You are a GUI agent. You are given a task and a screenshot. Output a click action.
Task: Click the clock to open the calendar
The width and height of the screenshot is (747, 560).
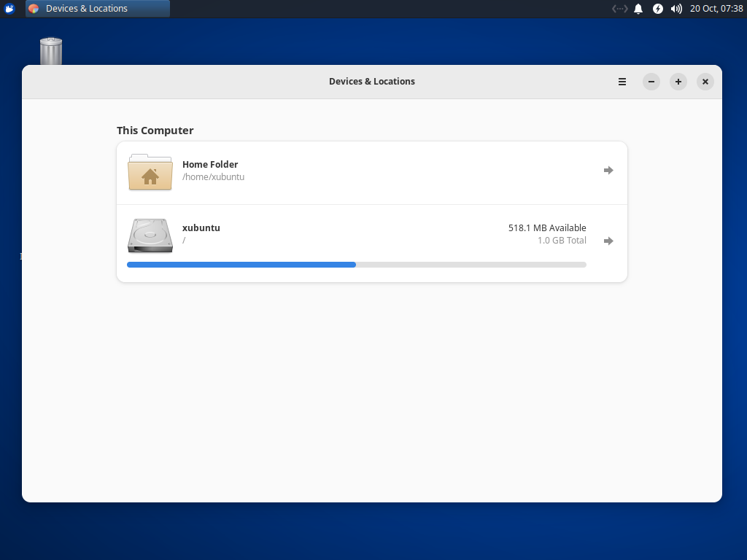[717, 8]
